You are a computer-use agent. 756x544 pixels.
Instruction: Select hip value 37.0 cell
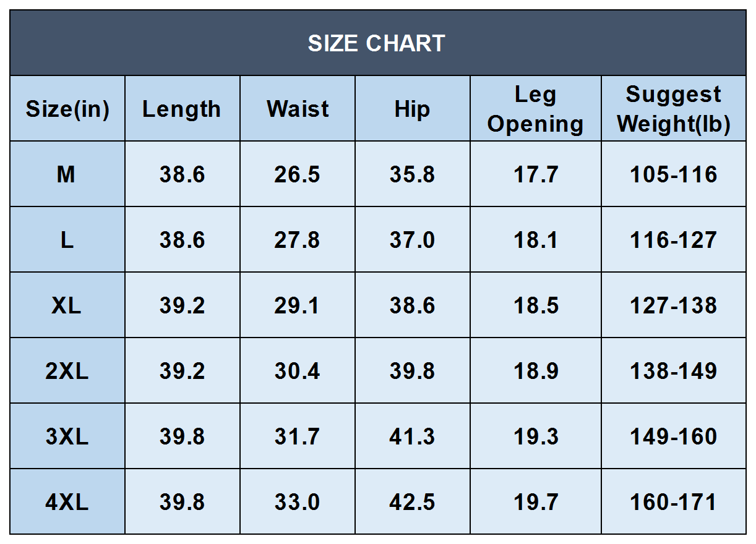point(412,240)
